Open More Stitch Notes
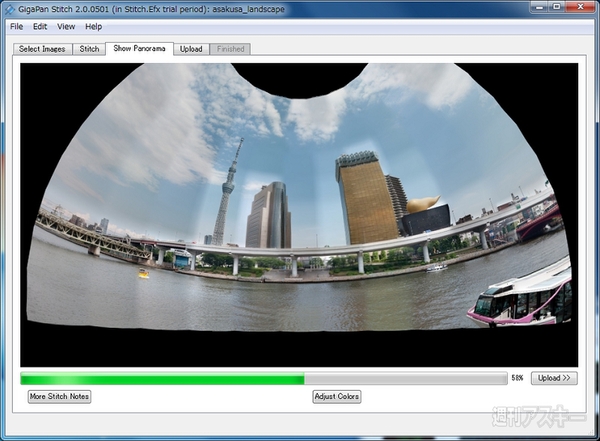The height and width of the screenshot is (441, 600). (x=59, y=396)
